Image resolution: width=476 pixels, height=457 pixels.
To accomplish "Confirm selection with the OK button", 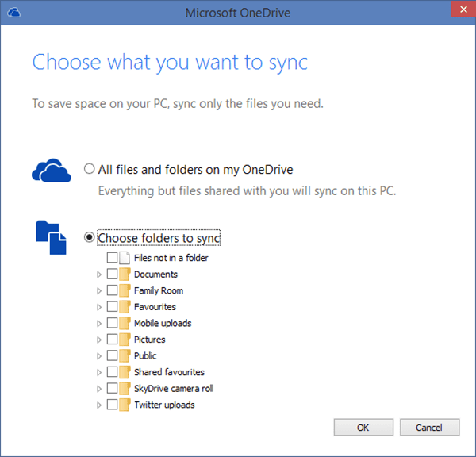I will click(x=363, y=428).
